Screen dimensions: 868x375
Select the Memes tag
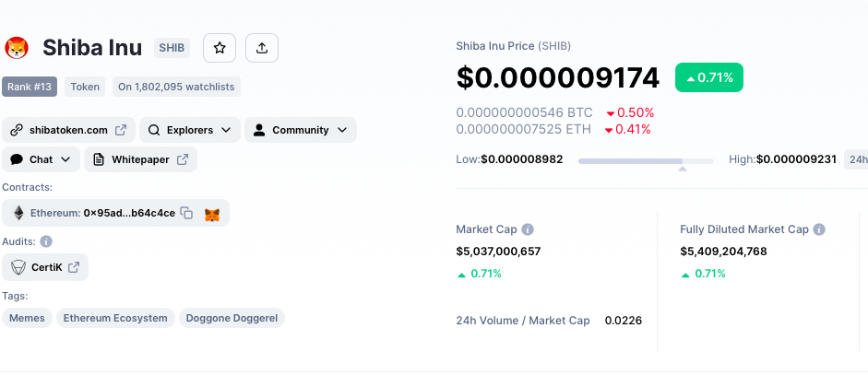[27, 318]
